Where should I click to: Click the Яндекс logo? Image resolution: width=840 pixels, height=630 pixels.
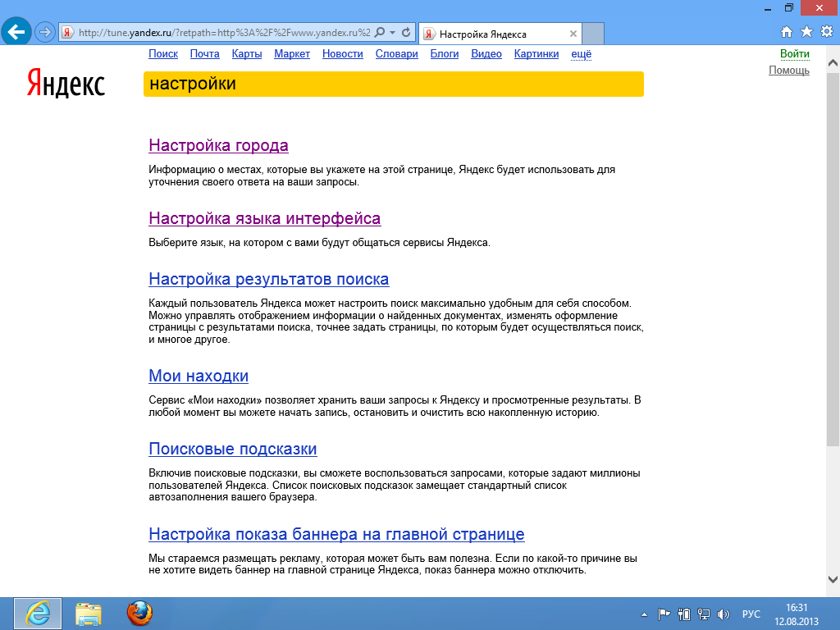(x=66, y=83)
